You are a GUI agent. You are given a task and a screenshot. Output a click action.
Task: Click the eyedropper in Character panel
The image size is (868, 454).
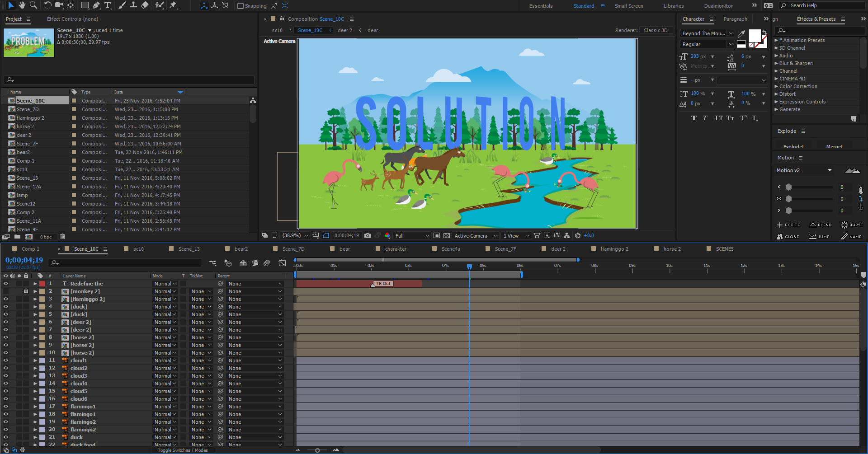coord(741,33)
